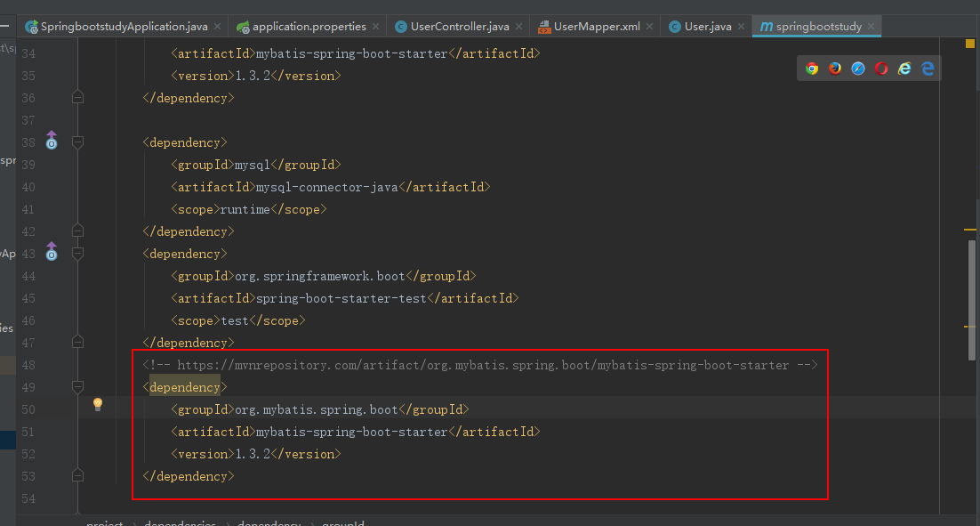Collapse mybatis dependency fold at line 49

click(77, 386)
